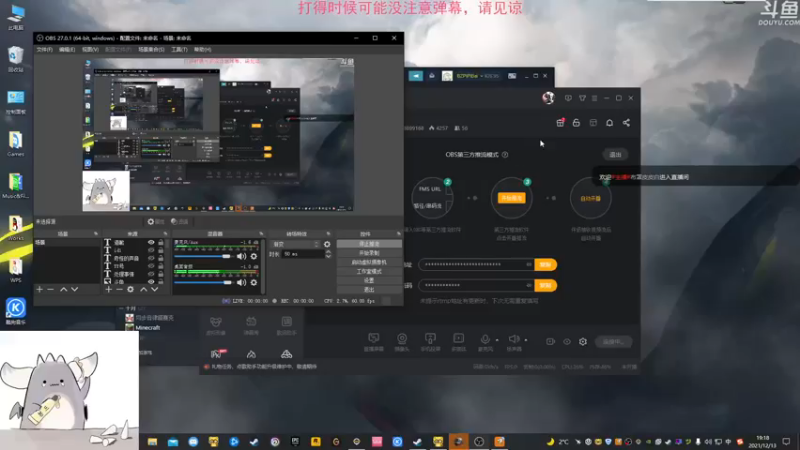Open OBS 视图(V) menu

click(x=90, y=49)
